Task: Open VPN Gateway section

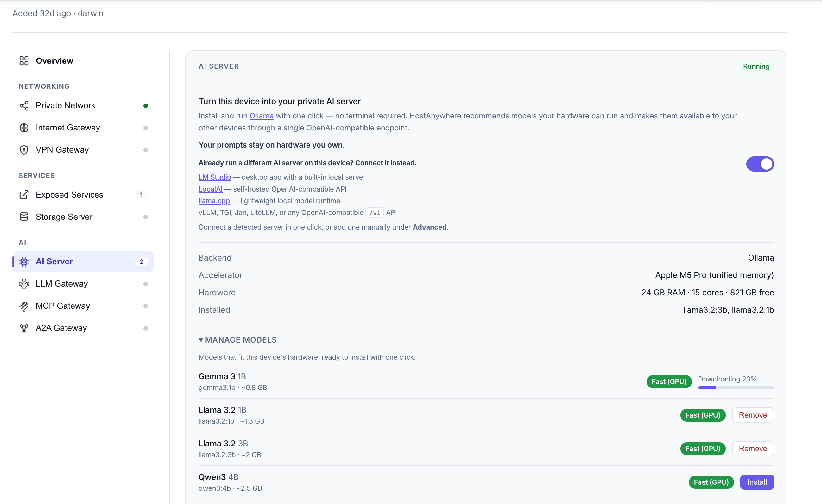Action: pos(83,150)
